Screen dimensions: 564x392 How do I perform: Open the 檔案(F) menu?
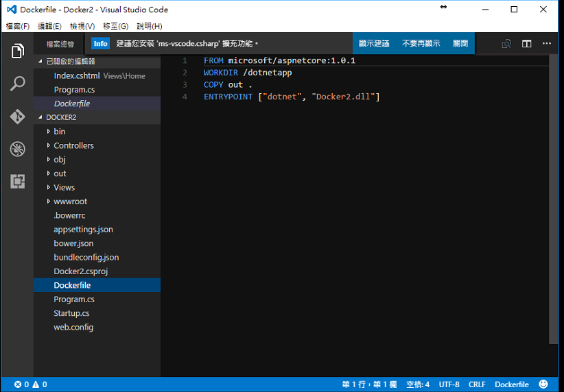tap(18, 26)
